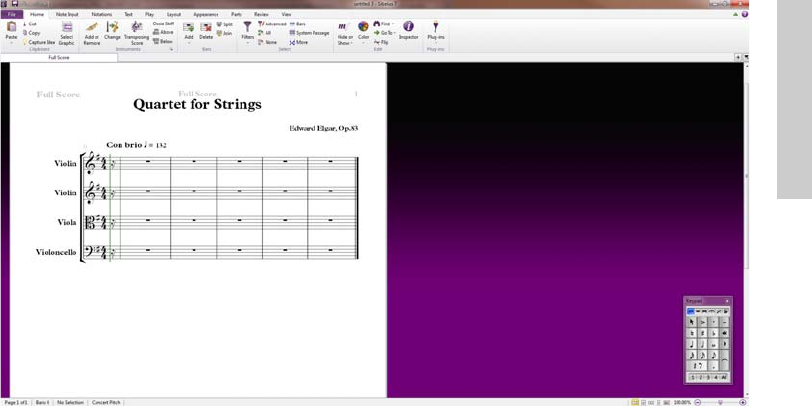Toggle the accent button on Keypad

point(702,322)
